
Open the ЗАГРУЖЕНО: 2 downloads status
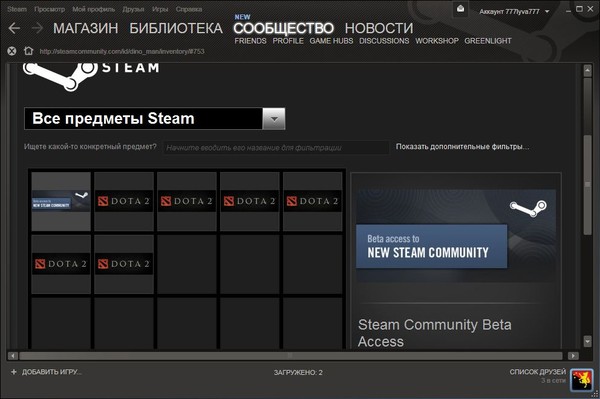[x=298, y=372]
